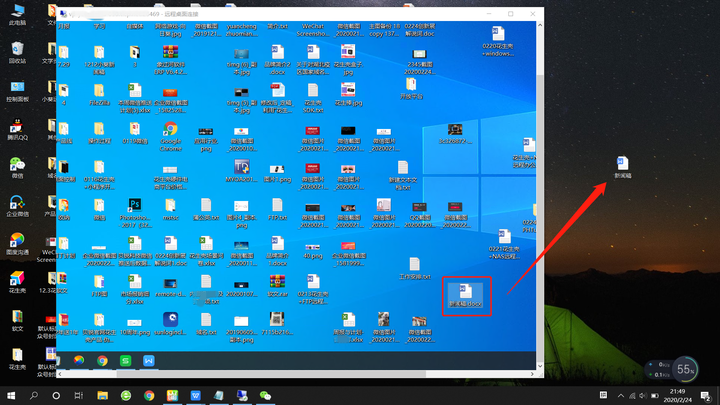Open the colorful ball app in remote taskbar
The image size is (720, 405).
[79, 361]
